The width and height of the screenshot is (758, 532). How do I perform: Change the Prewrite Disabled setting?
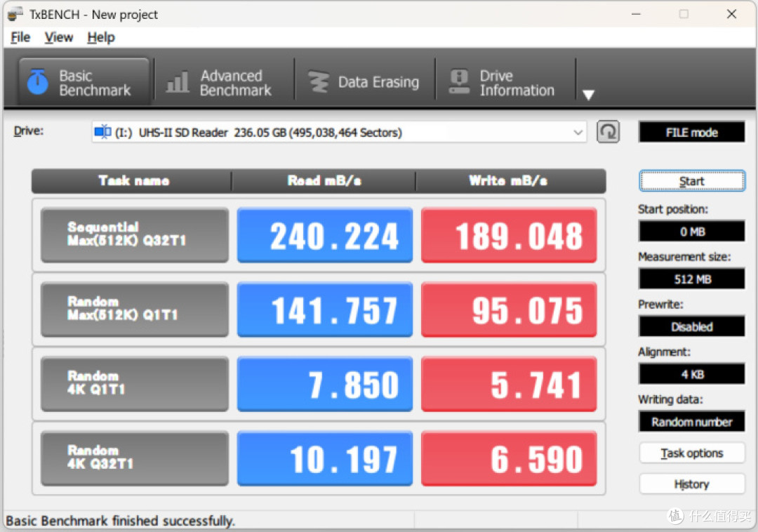coord(692,326)
